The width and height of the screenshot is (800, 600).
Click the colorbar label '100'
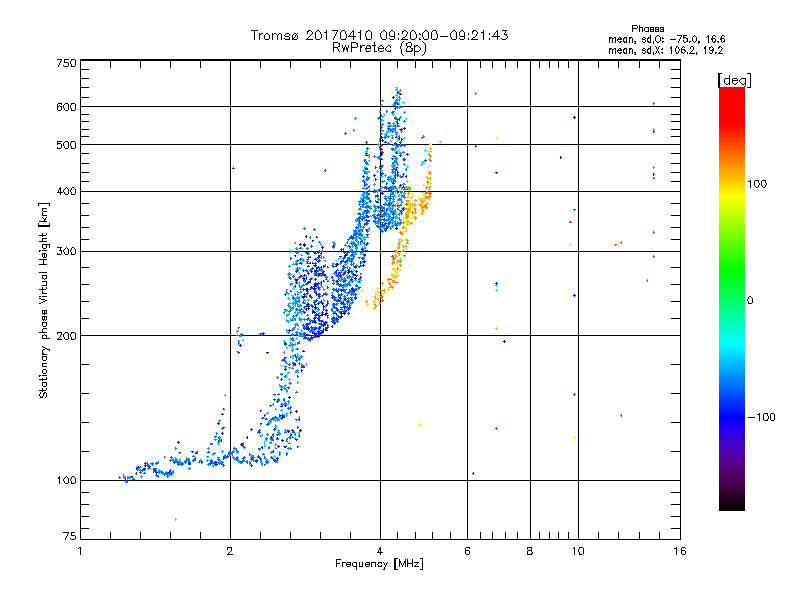(757, 184)
